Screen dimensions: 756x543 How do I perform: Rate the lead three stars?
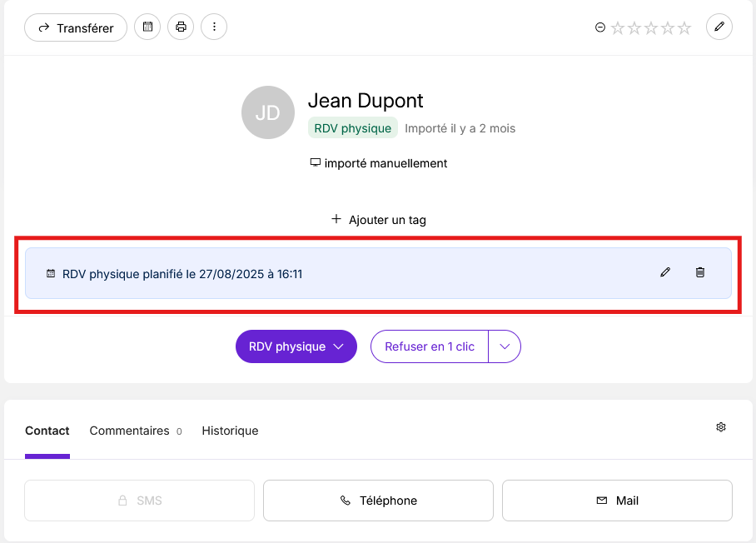tap(651, 28)
